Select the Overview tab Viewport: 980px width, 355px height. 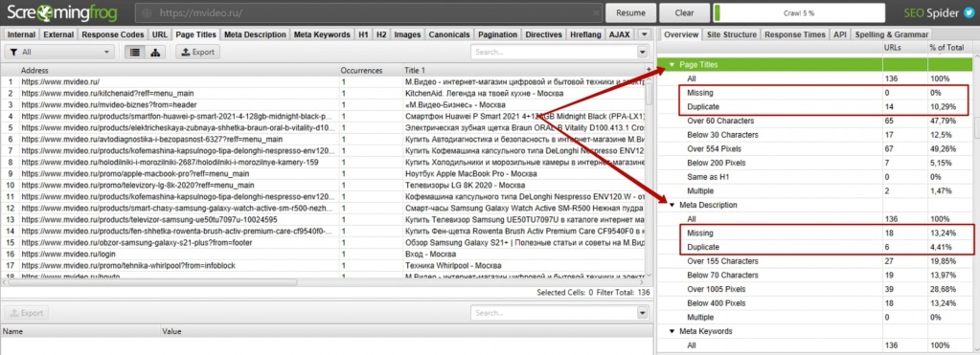click(x=680, y=35)
